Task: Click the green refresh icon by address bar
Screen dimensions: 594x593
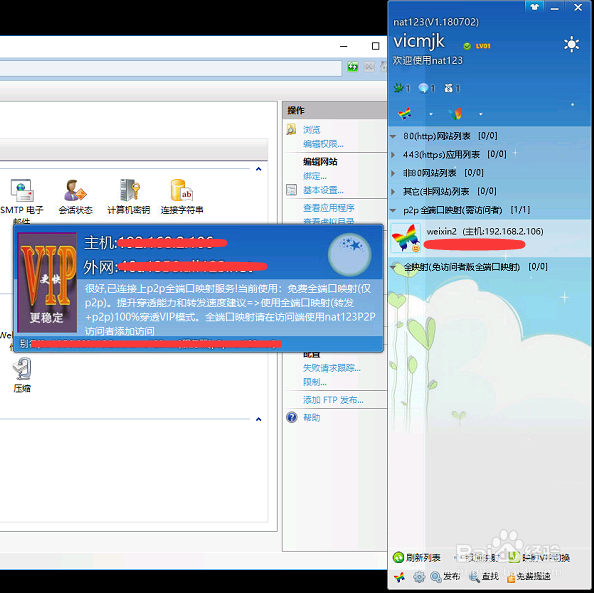Action: [353, 67]
